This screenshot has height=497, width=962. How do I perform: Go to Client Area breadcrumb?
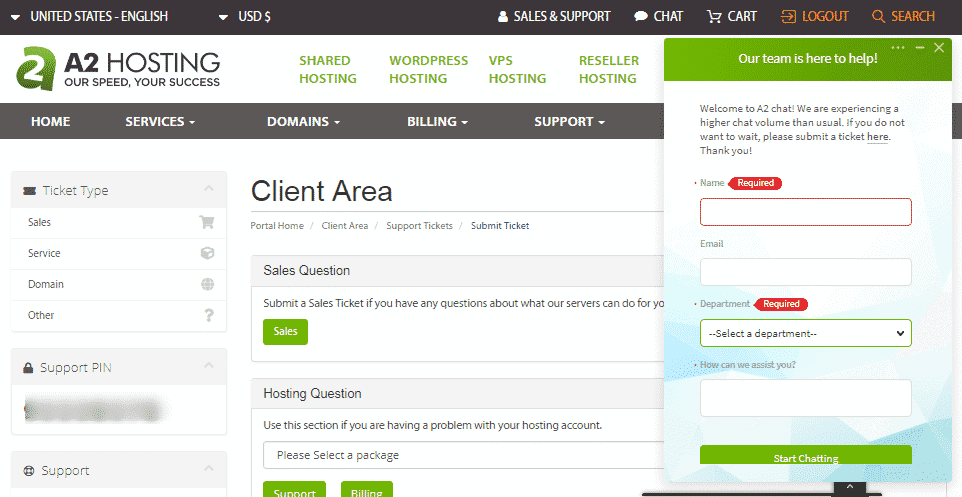[x=345, y=226]
